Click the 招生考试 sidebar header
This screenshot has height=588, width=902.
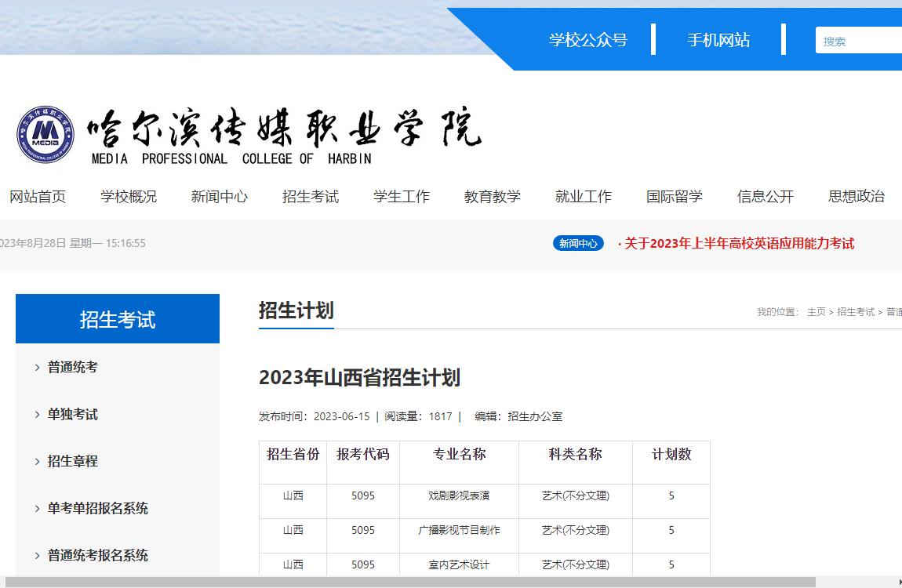point(118,319)
